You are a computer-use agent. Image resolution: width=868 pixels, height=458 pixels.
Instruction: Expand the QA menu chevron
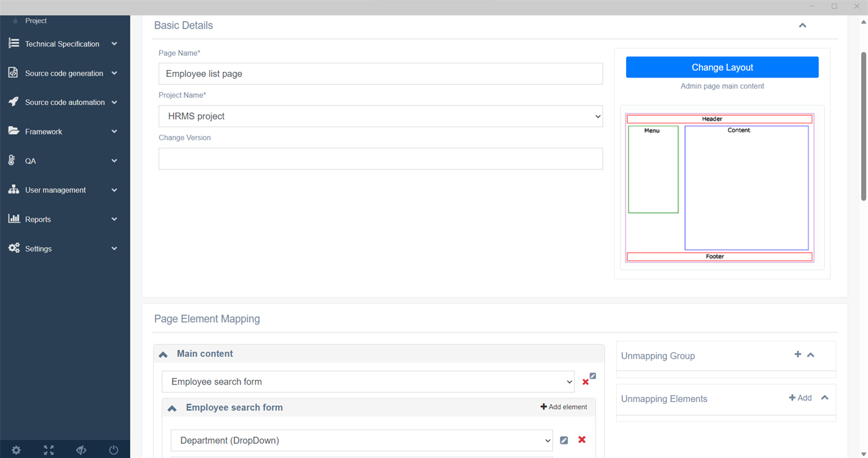click(x=114, y=161)
